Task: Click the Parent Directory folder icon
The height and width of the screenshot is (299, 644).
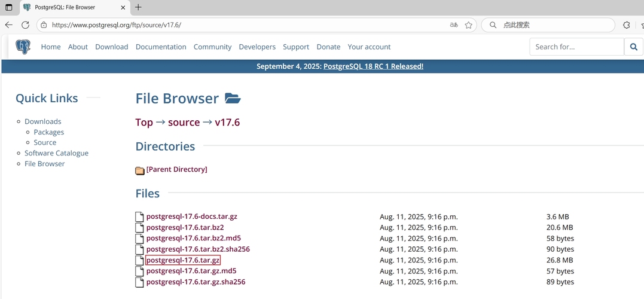Action: point(140,170)
